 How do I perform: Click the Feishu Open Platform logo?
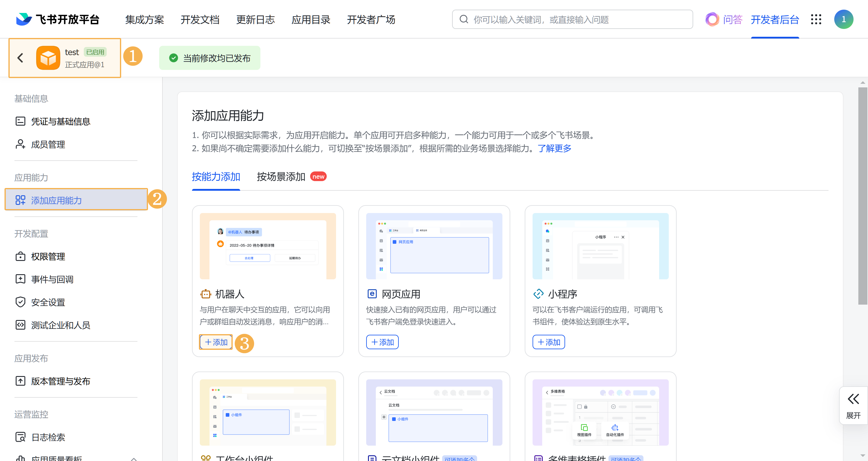tap(58, 20)
